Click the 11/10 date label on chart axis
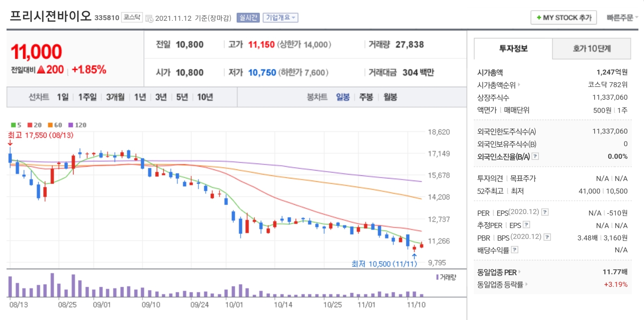Screen dimensions: 644x320 [x=416, y=305]
